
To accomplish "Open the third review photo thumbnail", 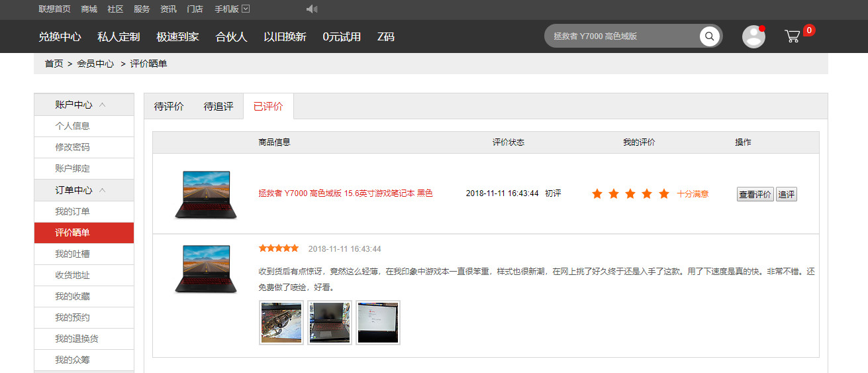I will pyautogui.click(x=378, y=323).
